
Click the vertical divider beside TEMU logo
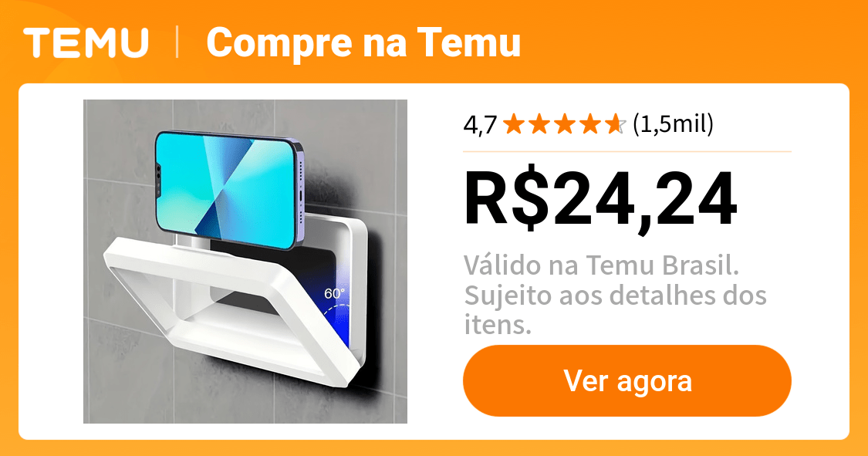point(177,42)
